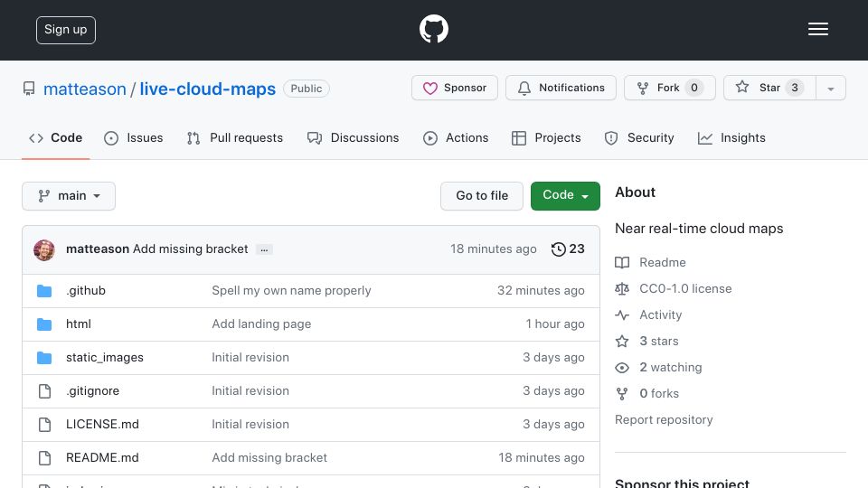Click the Activity pulse icon
The height and width of the screenshot is (488, 868).
(622, 314)
